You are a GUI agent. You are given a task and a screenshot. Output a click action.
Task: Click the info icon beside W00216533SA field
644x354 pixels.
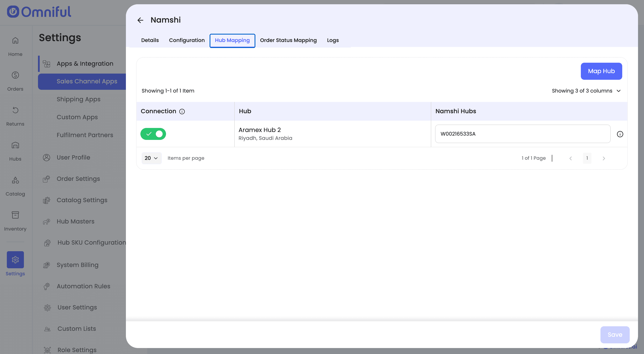click(x=620, y=134)
